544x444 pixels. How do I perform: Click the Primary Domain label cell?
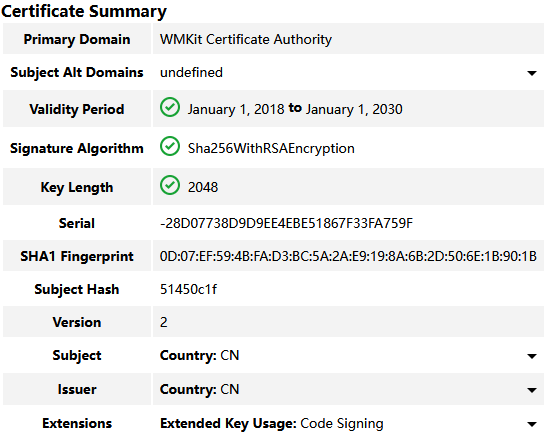coord(77,39)
